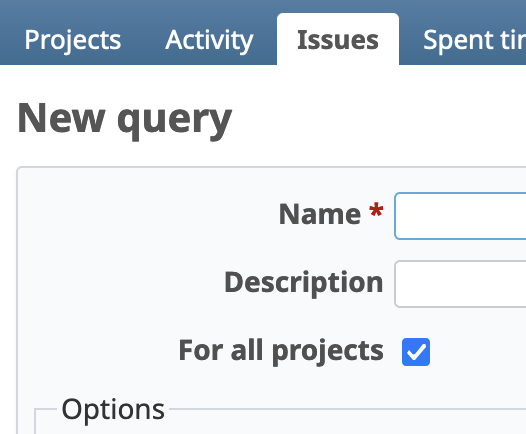Image resolution: width=526 pixels, height=434 pixels.
Task: Go to the Spent time tab
Action: click(474, 40)
